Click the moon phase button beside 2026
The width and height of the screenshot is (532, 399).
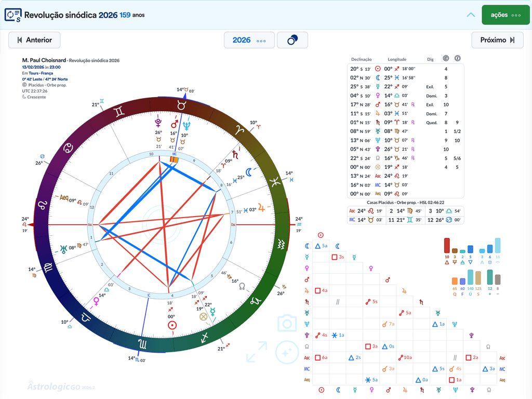click(292, 40)
